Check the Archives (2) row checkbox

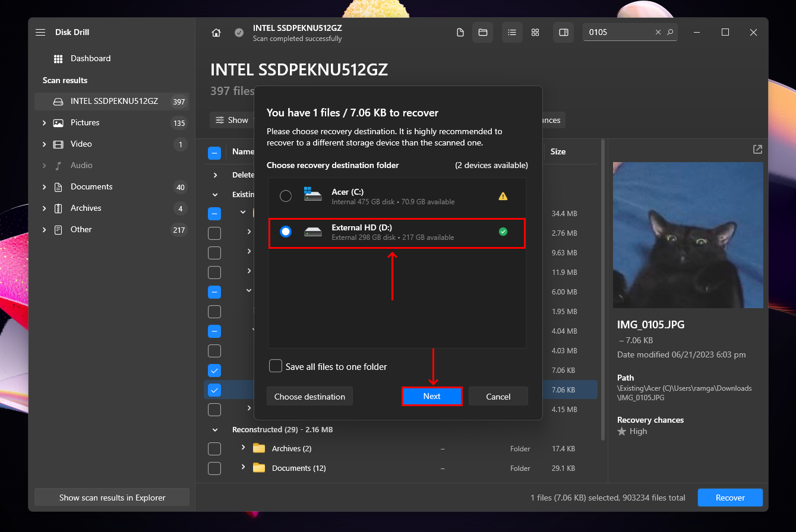214,448
